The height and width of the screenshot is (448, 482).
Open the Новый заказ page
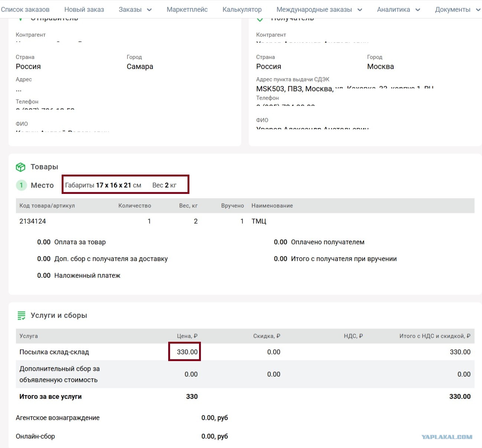click(x=84, y=10)
